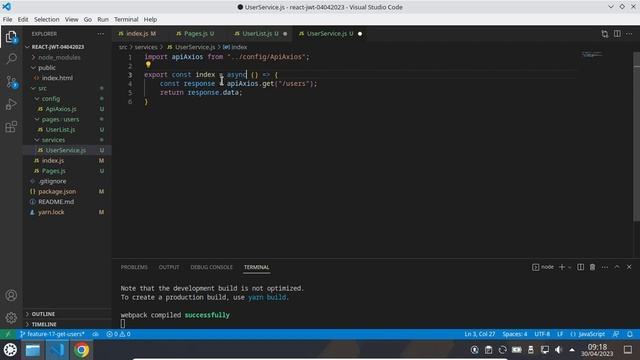640x360 pixels.
Task: Click the Open Changes icon in editor toolbar
Action: tap(604, 34)
